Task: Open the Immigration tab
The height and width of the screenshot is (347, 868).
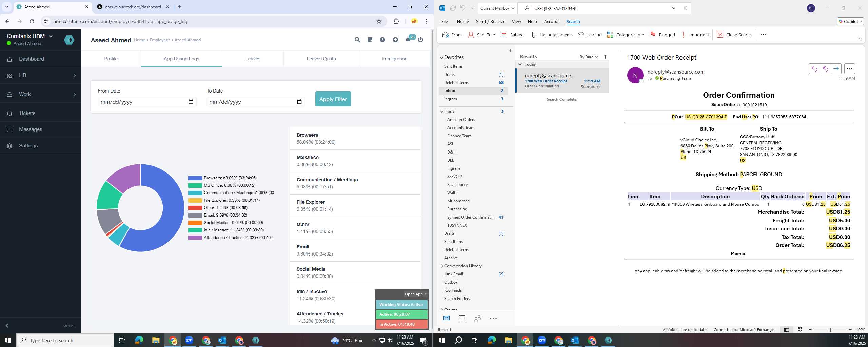Action: (394, 59)
